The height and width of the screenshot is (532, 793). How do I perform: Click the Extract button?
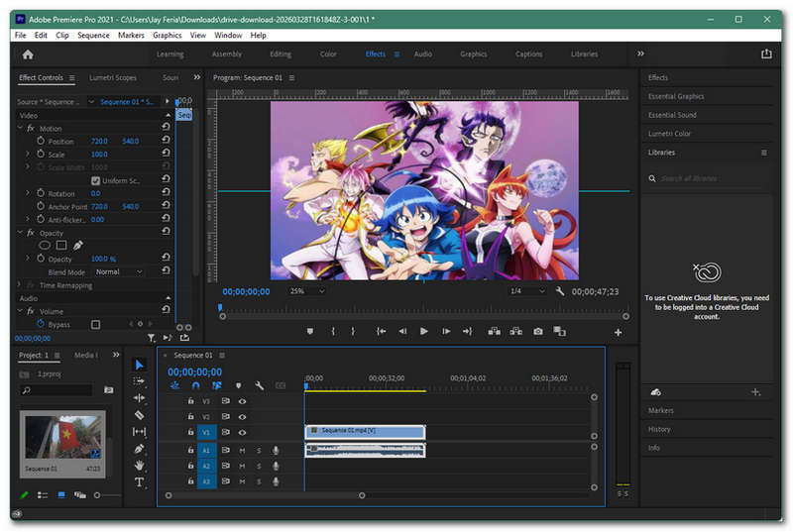(x=515, y=332)
